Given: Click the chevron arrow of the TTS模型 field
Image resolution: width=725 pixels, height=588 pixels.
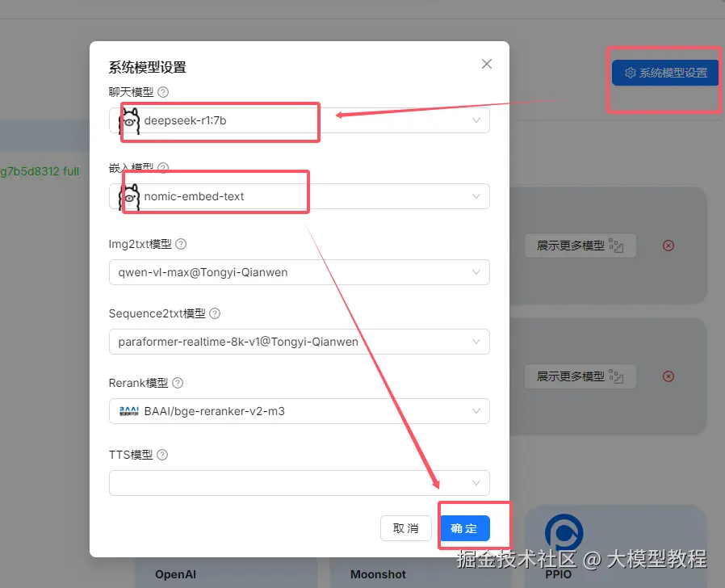Looking at the screenshot, I should [476, 482].
